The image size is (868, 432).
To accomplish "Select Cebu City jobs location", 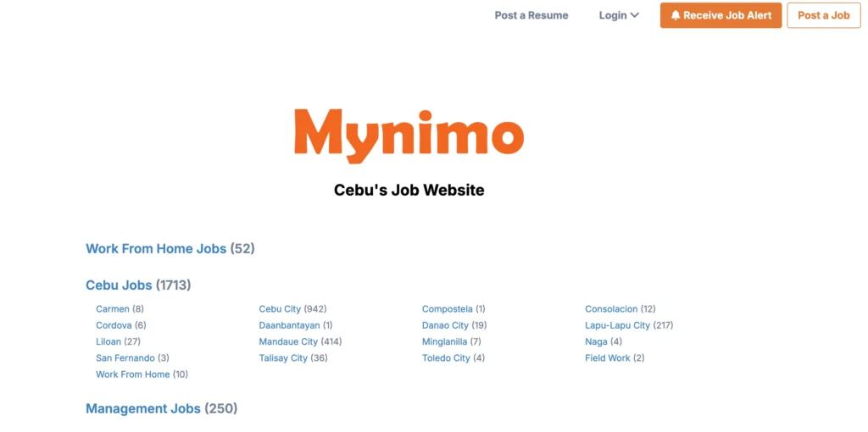I will coord(280,308).
